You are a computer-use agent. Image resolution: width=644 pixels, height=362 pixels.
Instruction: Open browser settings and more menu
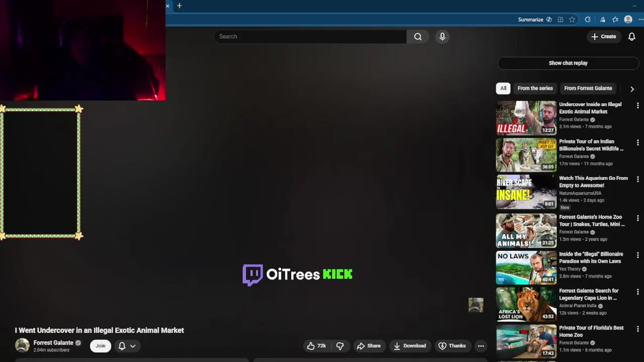point(640,20)
